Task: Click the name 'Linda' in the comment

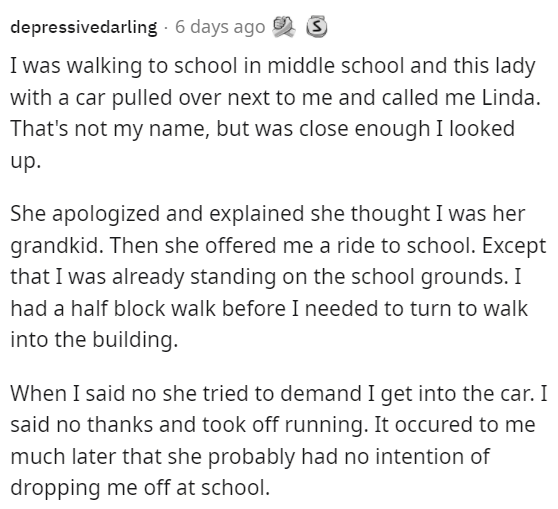Action: tap(511, 97)
